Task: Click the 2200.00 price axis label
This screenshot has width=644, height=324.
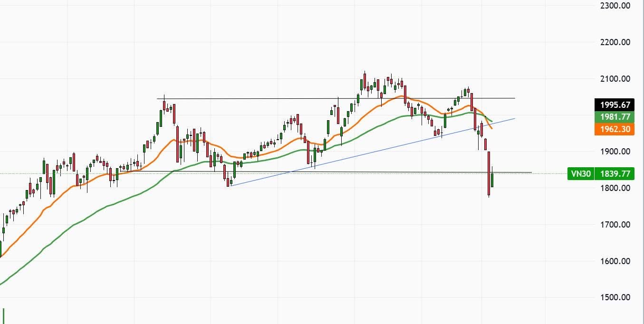Action: click(x=615, y=42)
